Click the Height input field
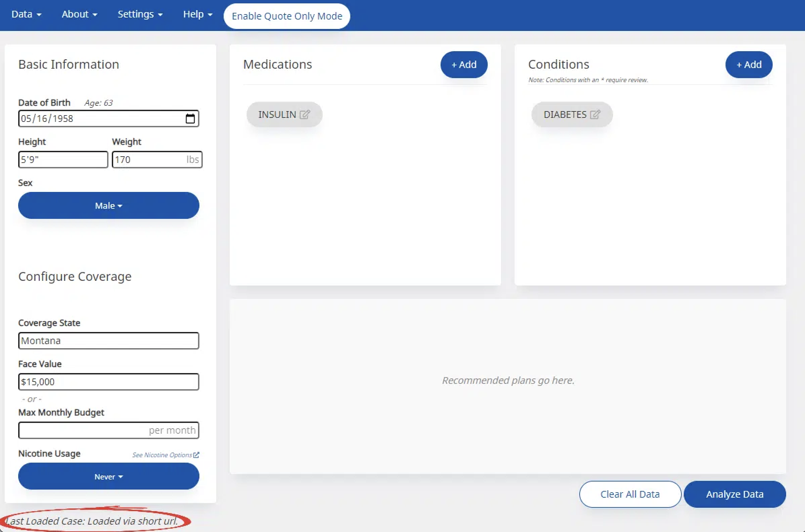 tap(63, 160)
